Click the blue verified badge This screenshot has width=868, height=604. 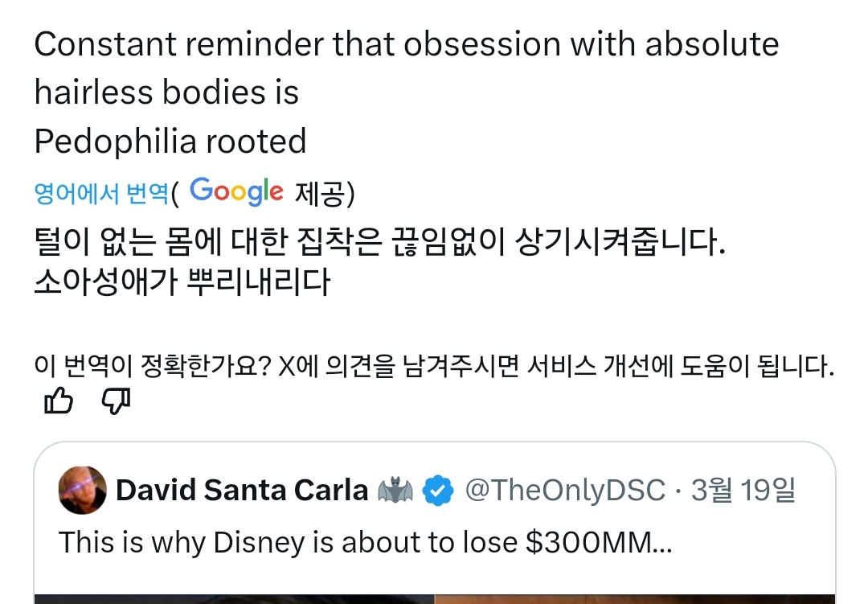(x=439, y=490)
